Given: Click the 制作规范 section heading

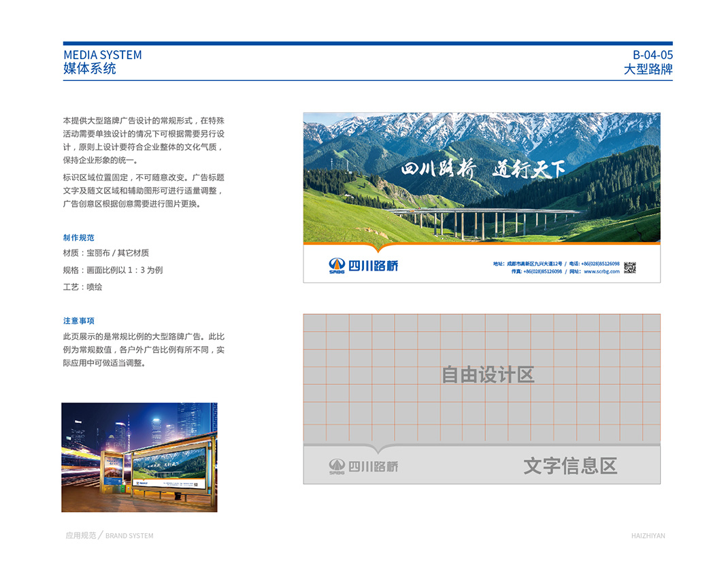Looking at the screenshot, I should click(78, 238).
